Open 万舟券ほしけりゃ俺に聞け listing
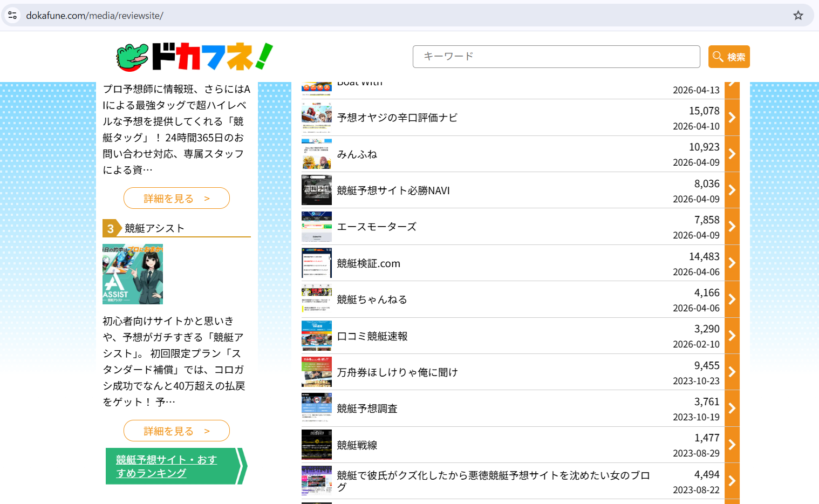Viewport: 819px width, 504px height. click(x=397, y=372)
